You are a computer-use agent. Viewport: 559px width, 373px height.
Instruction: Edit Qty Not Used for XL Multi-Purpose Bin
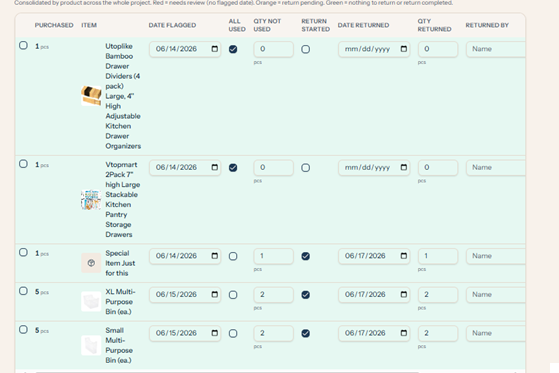273,294
